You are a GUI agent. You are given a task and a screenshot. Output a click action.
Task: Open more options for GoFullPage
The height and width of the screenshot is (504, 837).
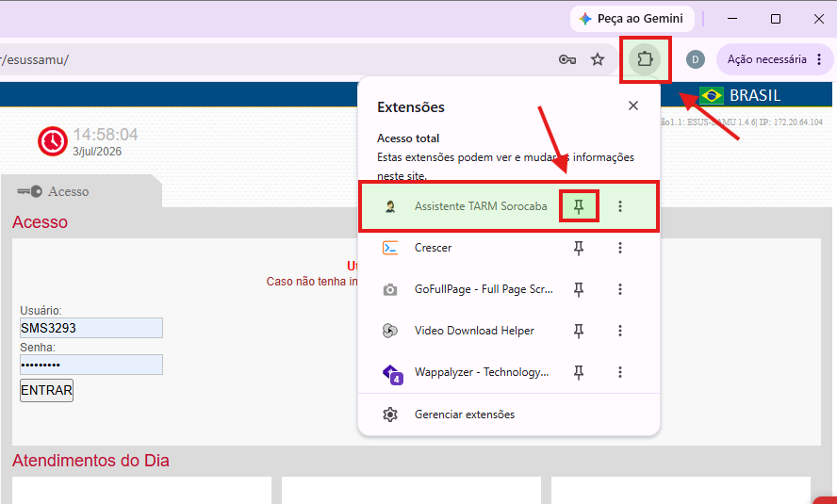click(620, 289)
